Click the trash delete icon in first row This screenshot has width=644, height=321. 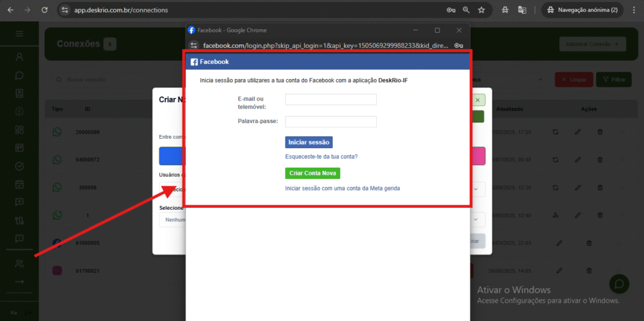[x=600, y=132]
